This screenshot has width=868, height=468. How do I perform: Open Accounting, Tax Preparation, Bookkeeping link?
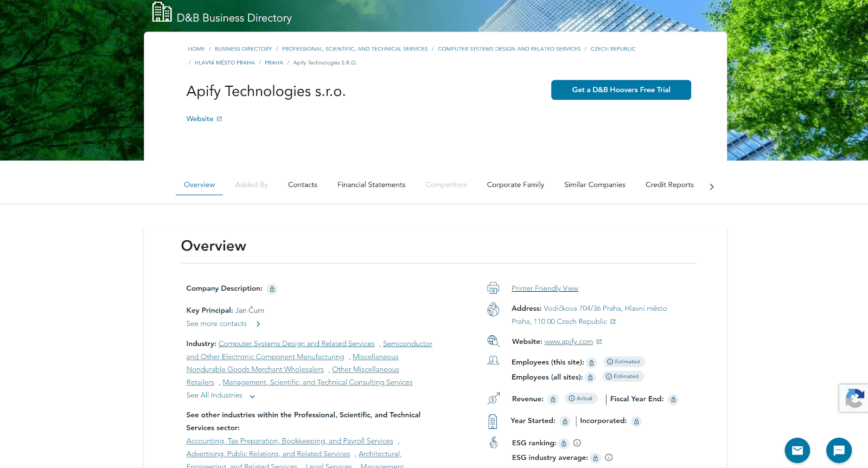coord(290,441)
